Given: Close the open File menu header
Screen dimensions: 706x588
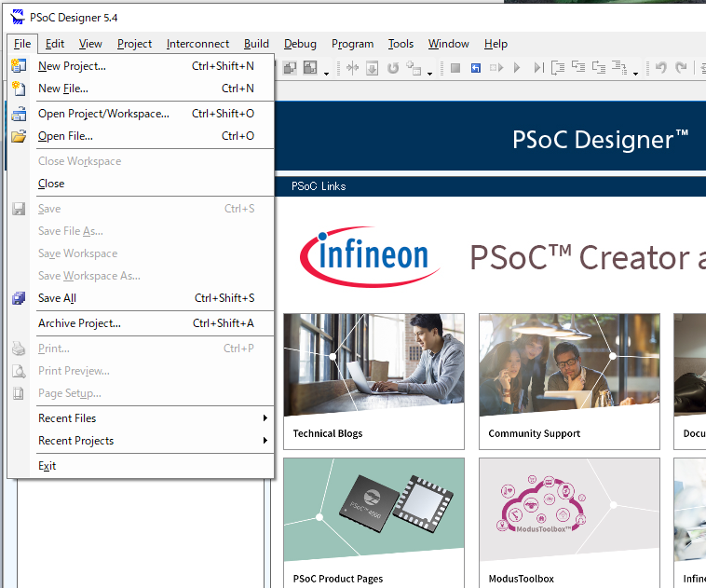Looking at the screenshot, I should 22,44.
